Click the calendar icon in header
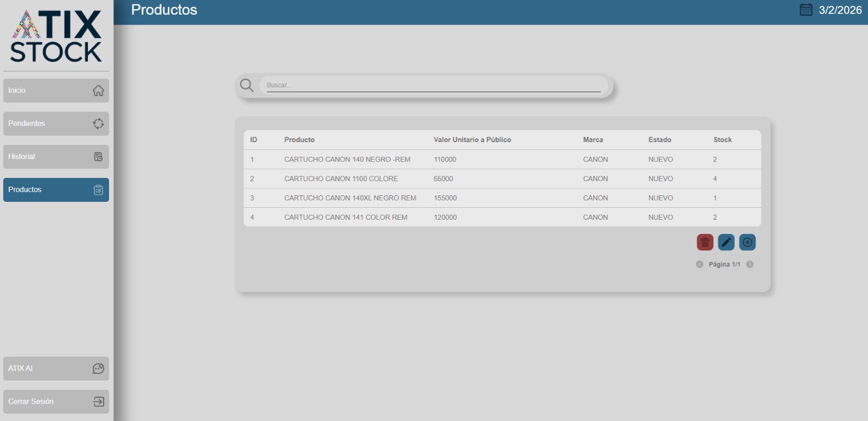The height and width of the screenshot is (421, 868). 806,10
